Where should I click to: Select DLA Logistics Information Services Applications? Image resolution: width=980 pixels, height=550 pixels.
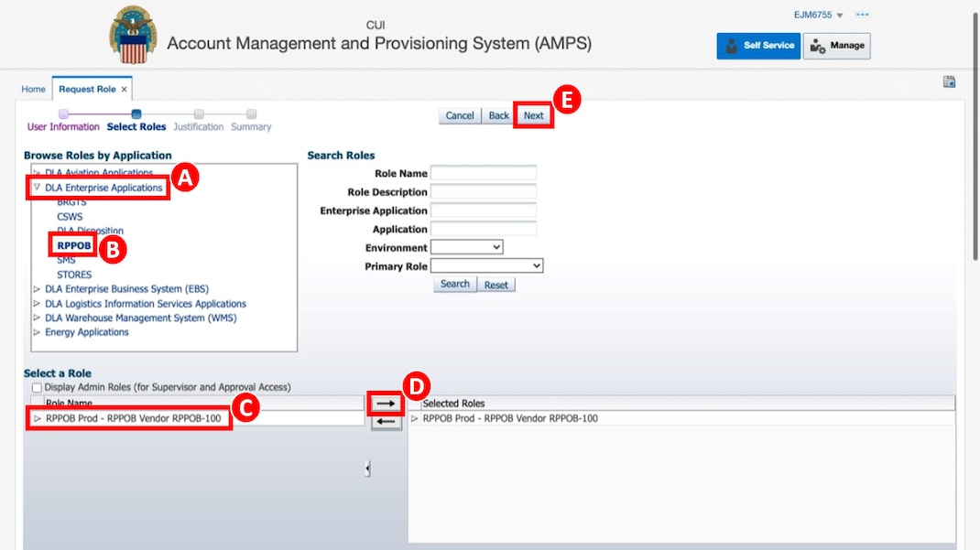tap(146, 304)
